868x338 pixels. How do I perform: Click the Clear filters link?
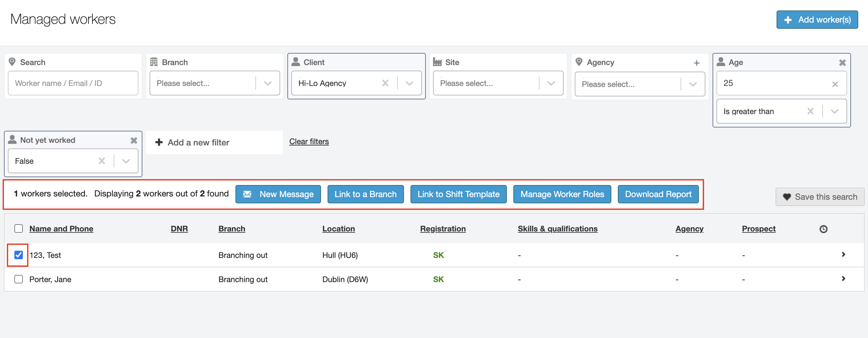click(x=309, y=142)
